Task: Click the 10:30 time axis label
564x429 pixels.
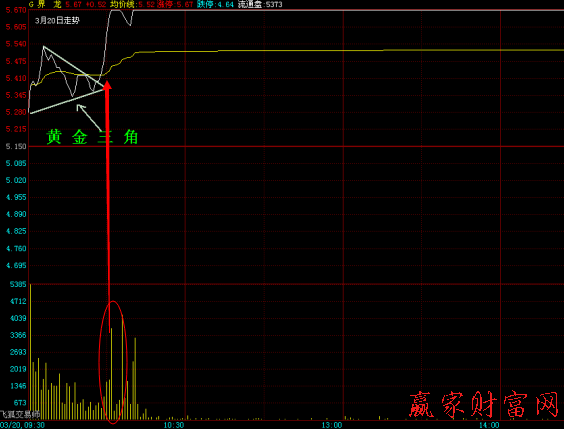Action: coord(174,425)
